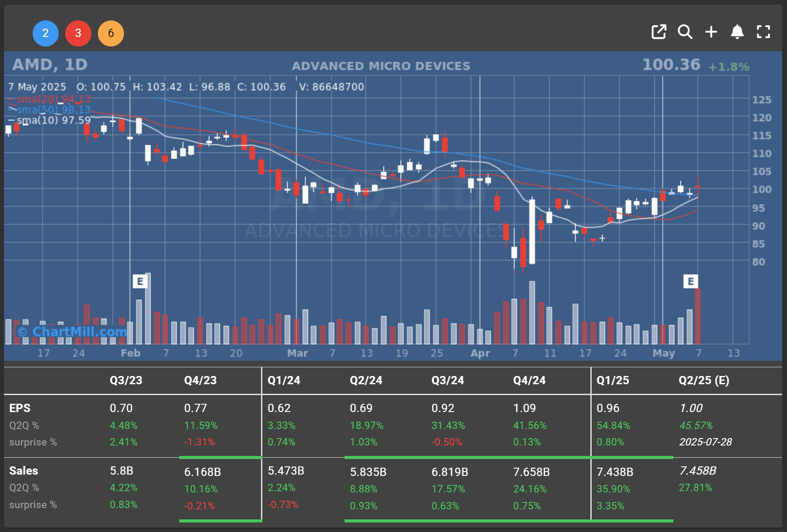
Task: Click Sales value 6.168B
Action: [203, 472]
